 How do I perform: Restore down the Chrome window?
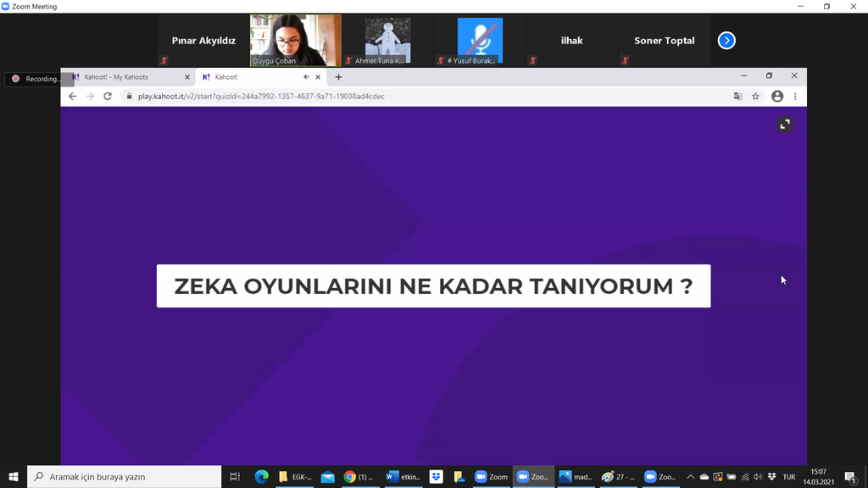(769, 75)
